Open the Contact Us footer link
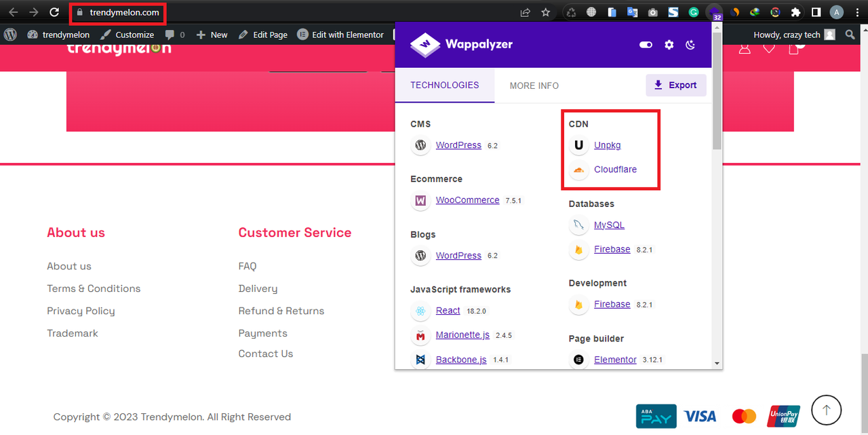This screenshot has height=435, width=868. [x=266, y=354]
